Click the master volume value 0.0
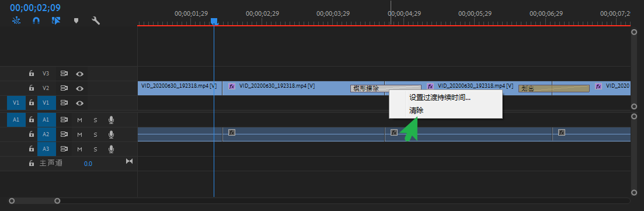The image size is (644, 211). click(x=88, y=164)
